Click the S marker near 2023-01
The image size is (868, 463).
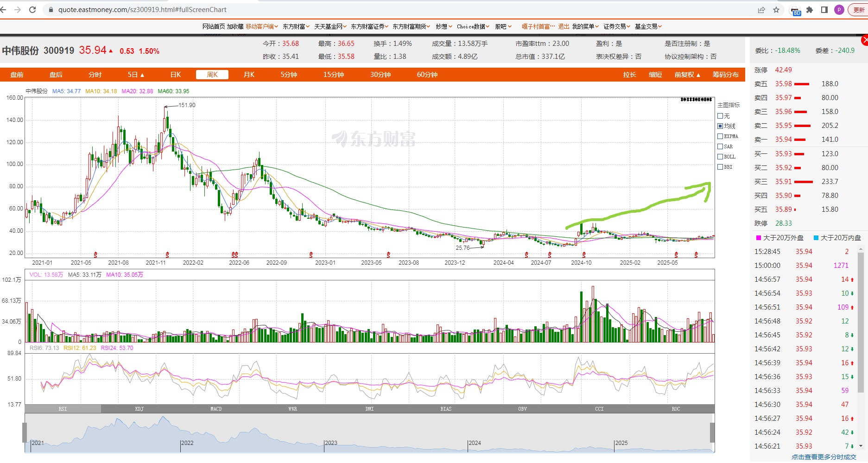point(311,255)
